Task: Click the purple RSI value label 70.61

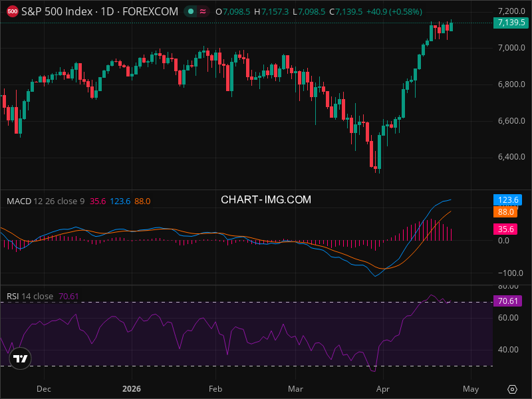Action: 507,301
